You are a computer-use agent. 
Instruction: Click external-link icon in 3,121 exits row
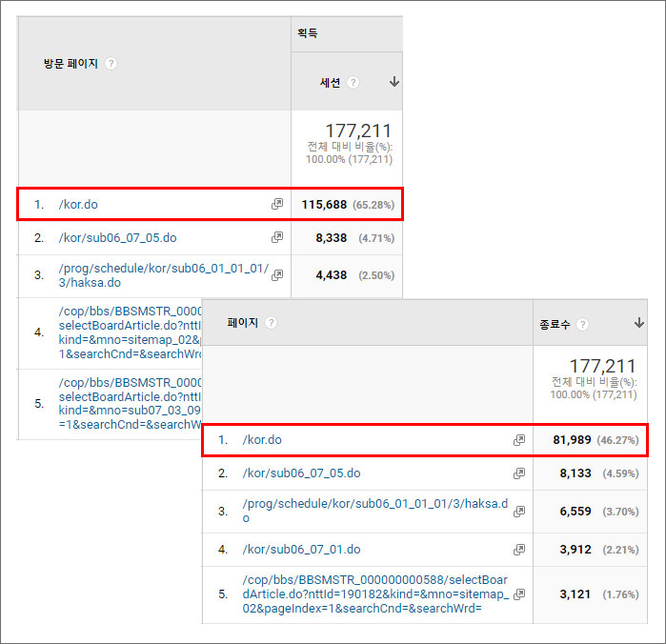click(x=519, y=594)
